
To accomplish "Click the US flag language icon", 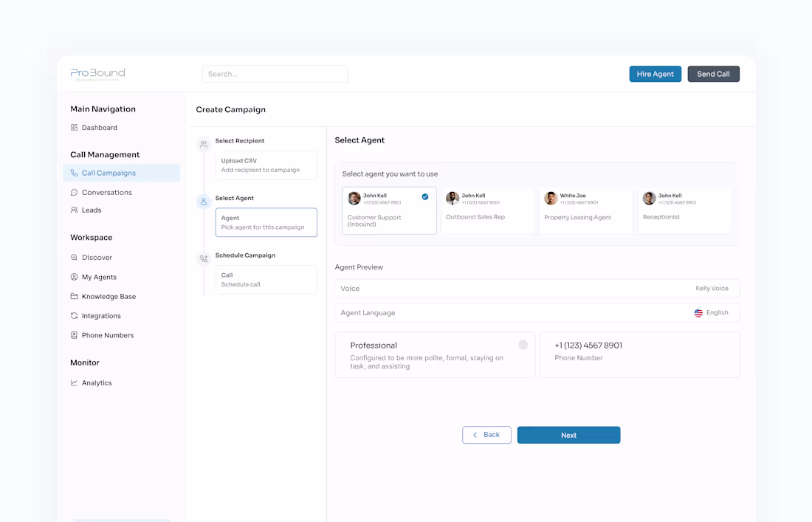I will (698, 313).
